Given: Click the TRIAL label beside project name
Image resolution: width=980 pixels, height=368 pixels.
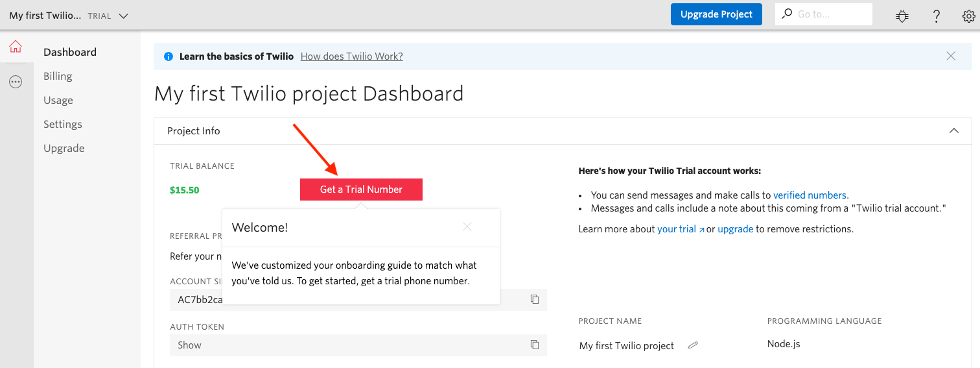Looking at the screenshot, I should pyautogui.click(x=100, y=16).
